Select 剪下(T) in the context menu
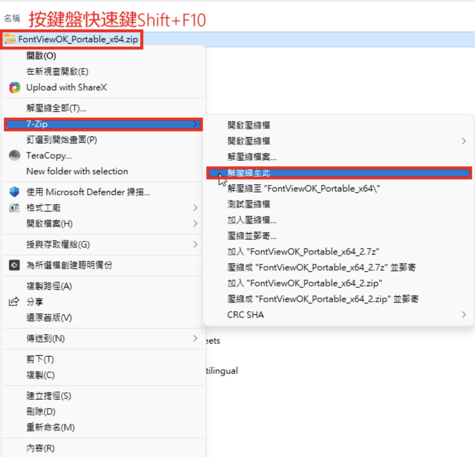Viewport: 476px width, 457px height. pyautogui.click(x=104, y=359)
